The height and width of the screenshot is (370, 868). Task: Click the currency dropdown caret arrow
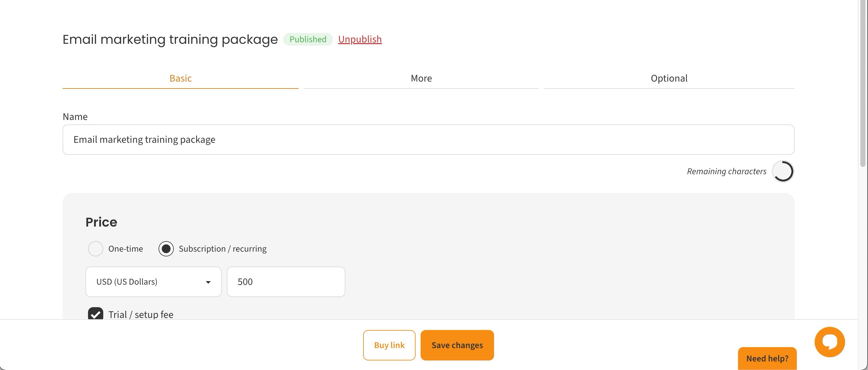208,282
